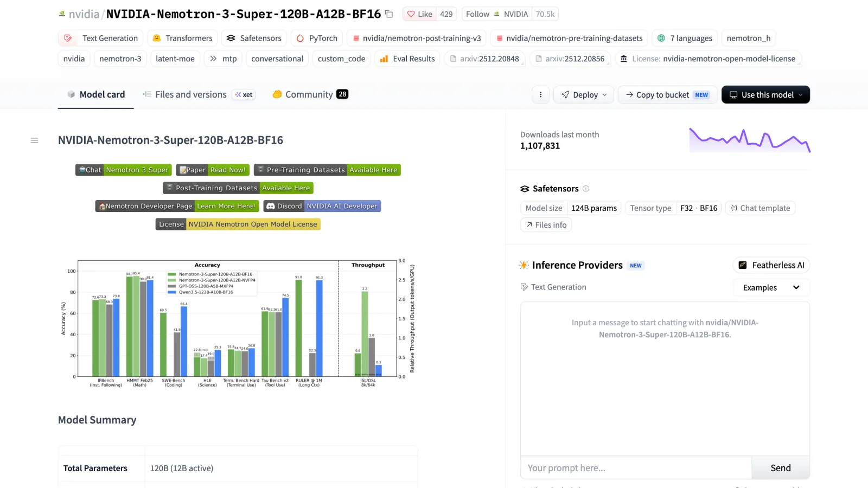
Task: Open the Examples dropdown
Action: [x=771, y=287]
